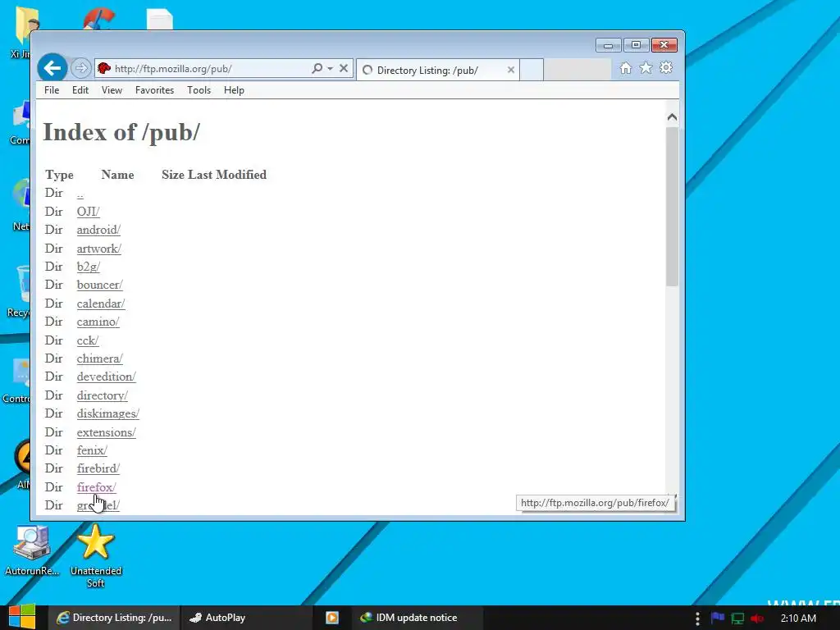Click the search magnifier in the address bar
Image resolution: width=840 pixels, height=630 pixels.
click(317, 68)
